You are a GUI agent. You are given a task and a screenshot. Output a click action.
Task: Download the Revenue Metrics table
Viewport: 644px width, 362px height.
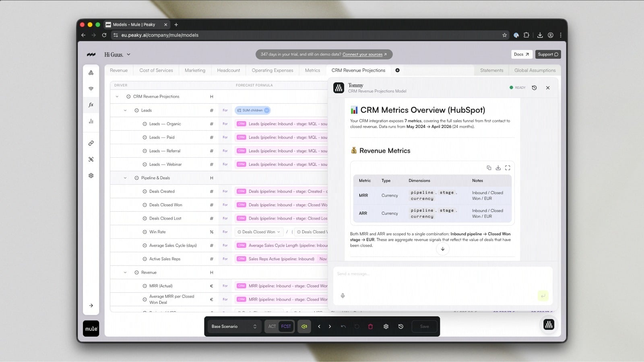pyautogui.click(x=498, y=168)
